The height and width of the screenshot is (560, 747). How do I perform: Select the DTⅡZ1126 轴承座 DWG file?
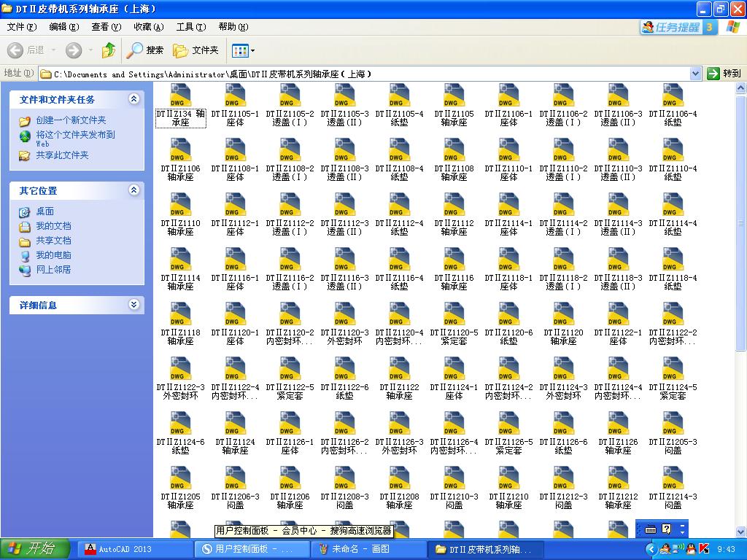[618, 424]
